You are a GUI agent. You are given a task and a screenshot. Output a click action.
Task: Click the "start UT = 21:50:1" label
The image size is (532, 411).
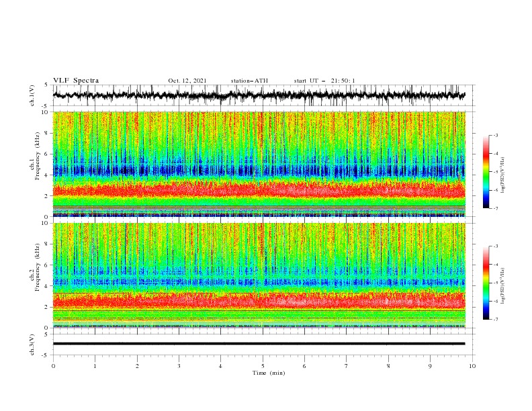coord(324,81)
